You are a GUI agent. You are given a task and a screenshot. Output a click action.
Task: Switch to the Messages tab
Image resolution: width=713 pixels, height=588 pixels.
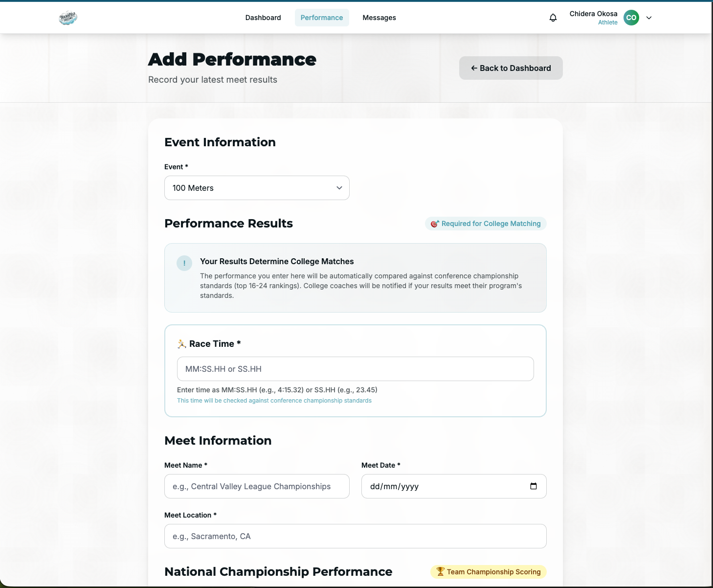pos(379,18)
